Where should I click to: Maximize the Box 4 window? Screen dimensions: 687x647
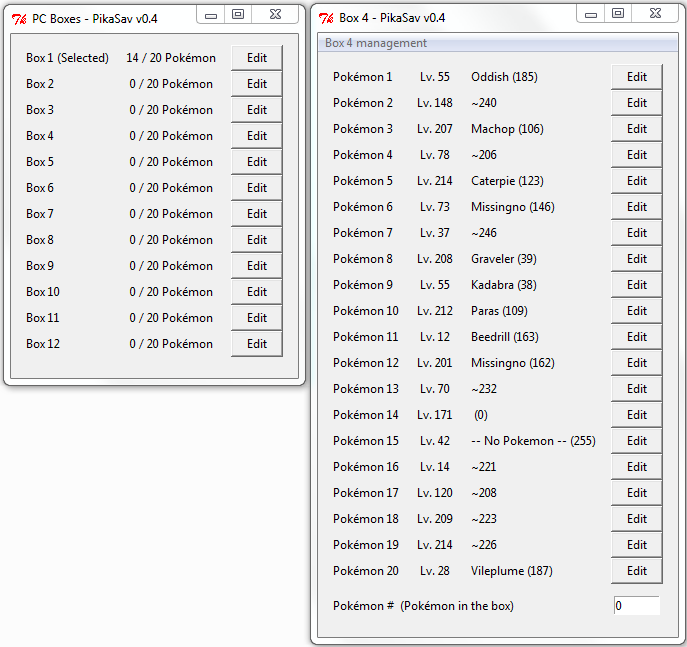(618, 14)
